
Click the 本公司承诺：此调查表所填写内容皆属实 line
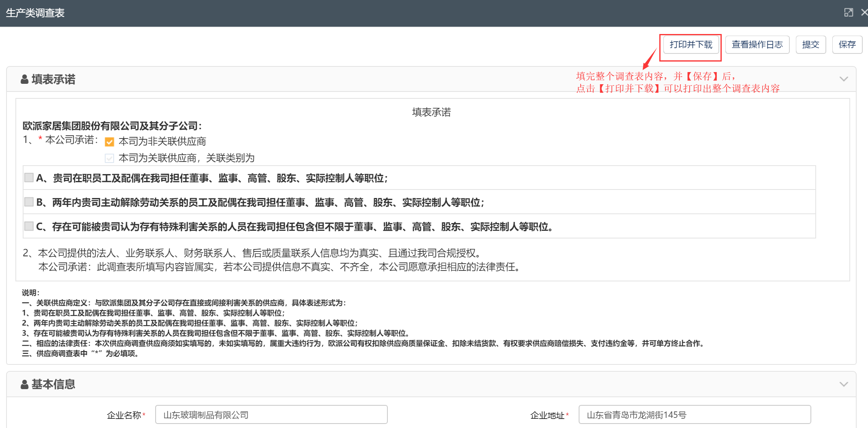coord(280,267)
